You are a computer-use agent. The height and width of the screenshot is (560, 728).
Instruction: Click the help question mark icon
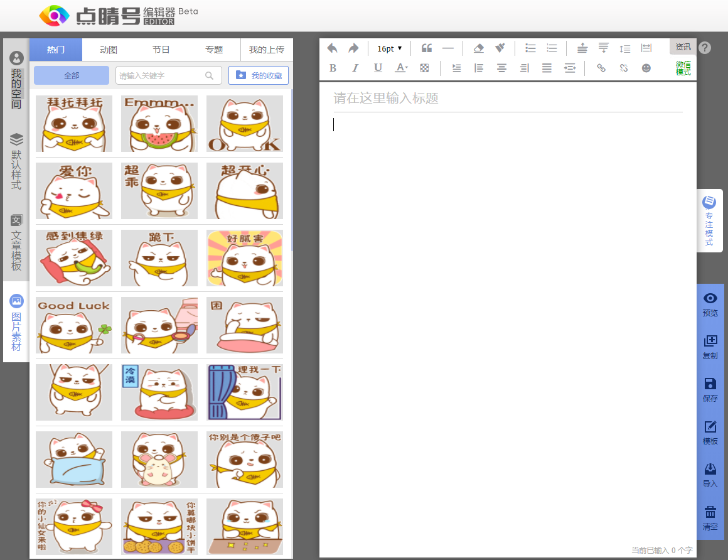pos(705,48)
